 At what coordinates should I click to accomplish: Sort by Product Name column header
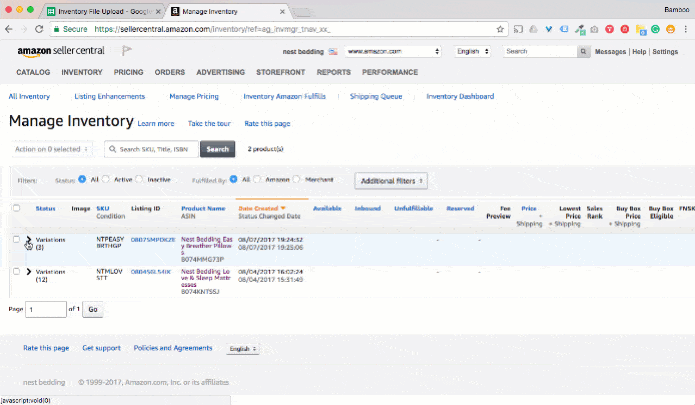click(x=203, y=208)
